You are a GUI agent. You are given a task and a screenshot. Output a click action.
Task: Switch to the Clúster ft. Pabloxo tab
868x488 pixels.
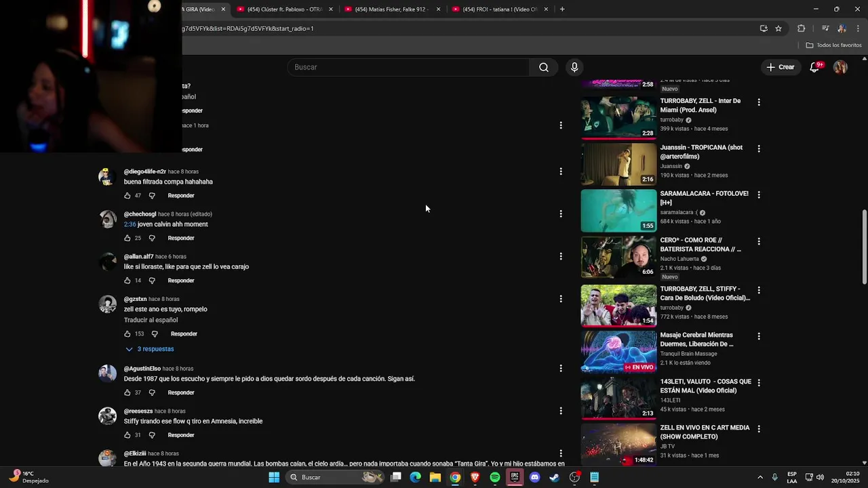tap(283, 9)
